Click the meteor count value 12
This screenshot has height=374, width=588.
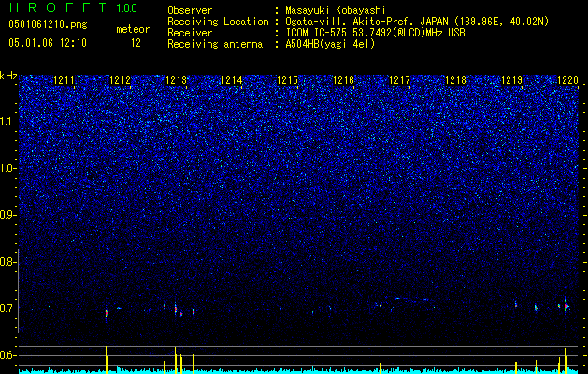click(x=136, y=43)
